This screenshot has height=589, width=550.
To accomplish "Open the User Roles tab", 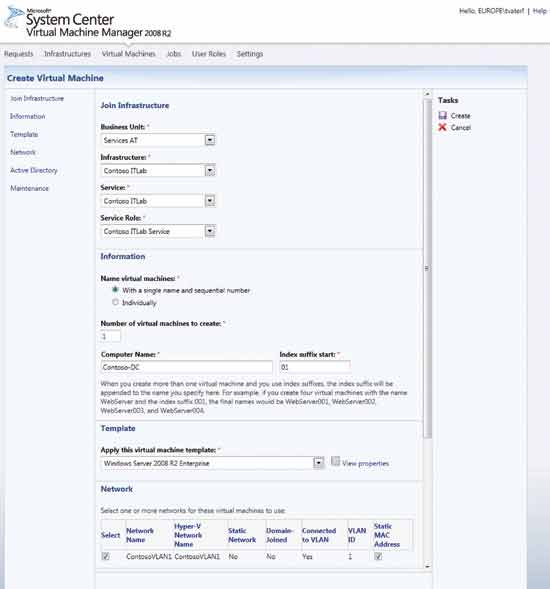I will (x=209, y=54).
